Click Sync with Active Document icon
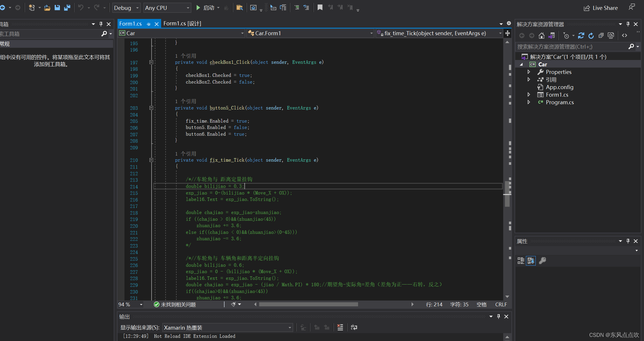 click(x=581, y=36)
